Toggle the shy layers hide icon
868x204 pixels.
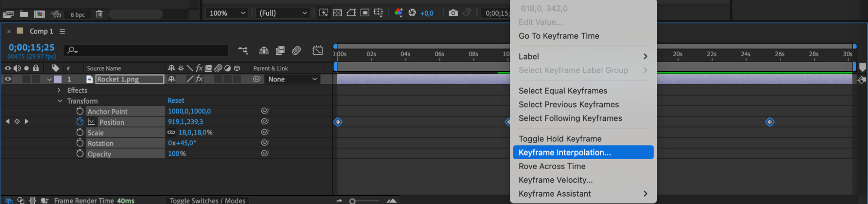(264, 50)
